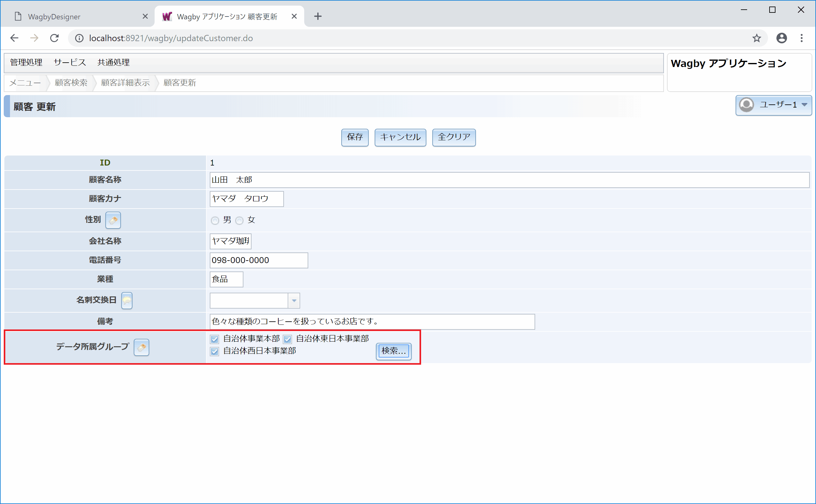The height and width of the screenshot is (504, 816).
Task: Open the 名刺交換日 date dropdown arrow
Action: point(294,301)
